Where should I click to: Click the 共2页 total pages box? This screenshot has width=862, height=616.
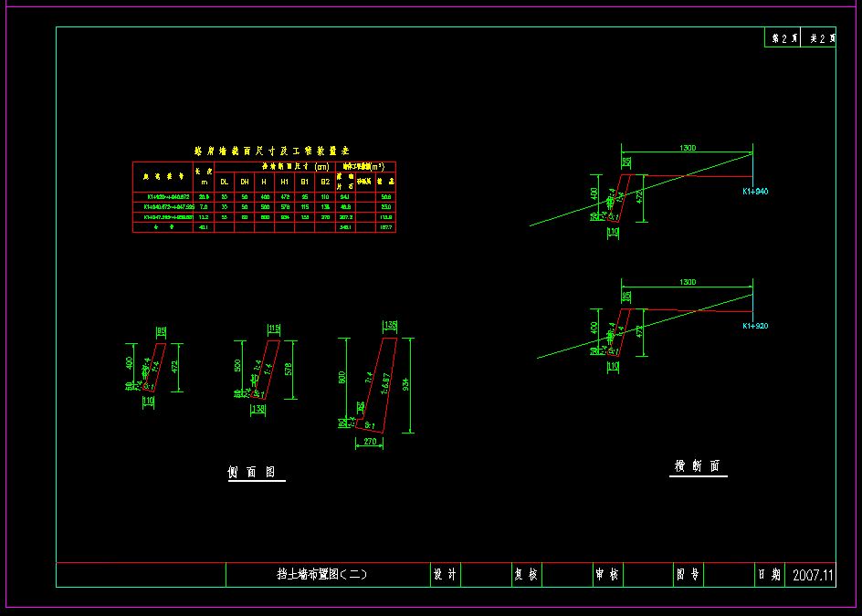(819, 39)
